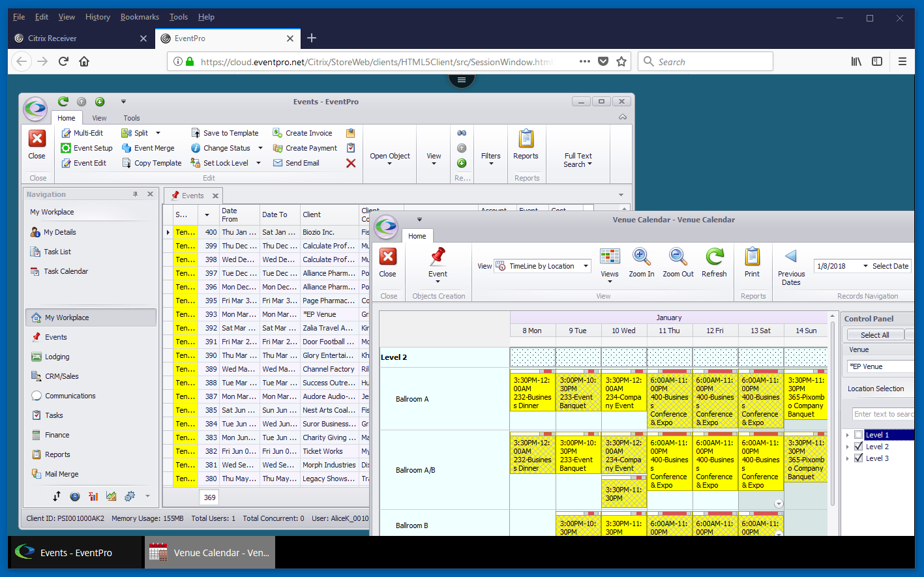
Task: Open the TimeLine by Location view dropdown
Action: point(586,266)
